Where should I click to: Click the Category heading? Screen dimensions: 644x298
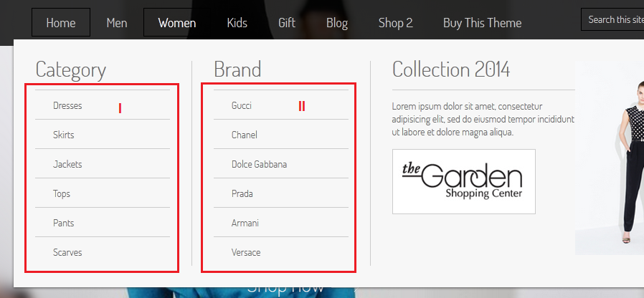pyautogui.click(x=71, y=69)
